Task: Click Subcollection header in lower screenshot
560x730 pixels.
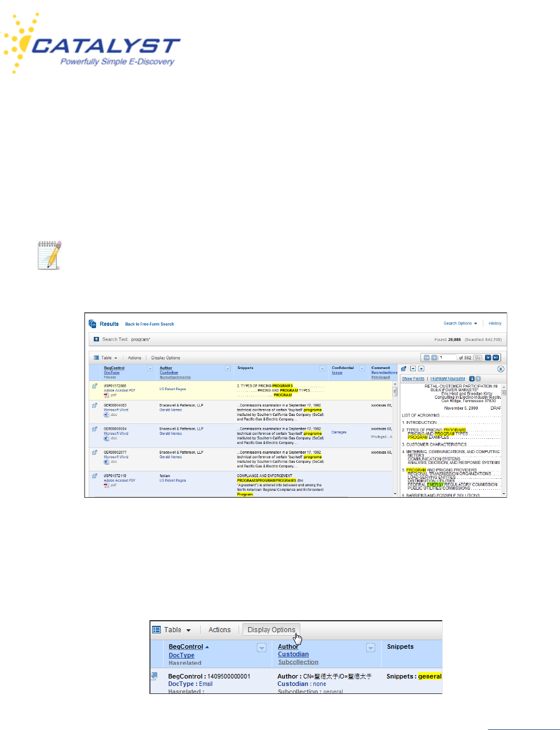Action: [x=298, y=662]
